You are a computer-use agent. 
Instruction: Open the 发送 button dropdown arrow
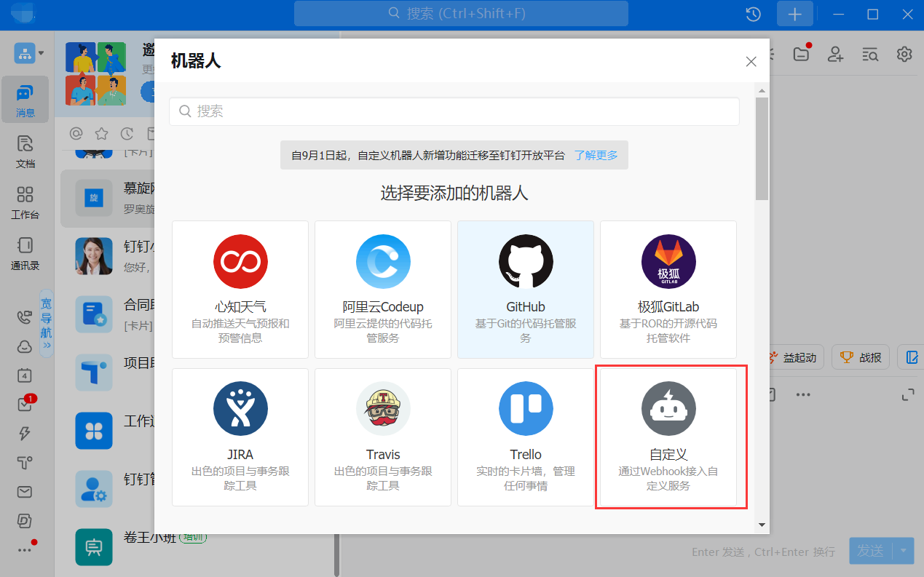[905, 551]
